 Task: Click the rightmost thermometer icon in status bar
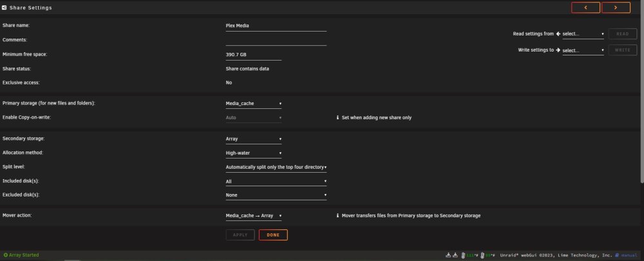pyautogui.click(x=482, y=255)
